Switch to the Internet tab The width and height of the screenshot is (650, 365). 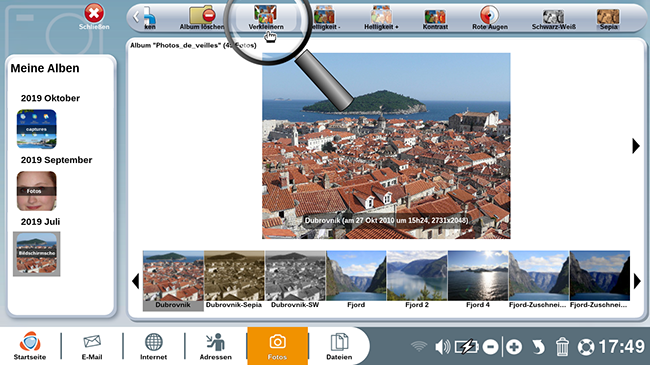pyautogui.click(x=153, y=346)
